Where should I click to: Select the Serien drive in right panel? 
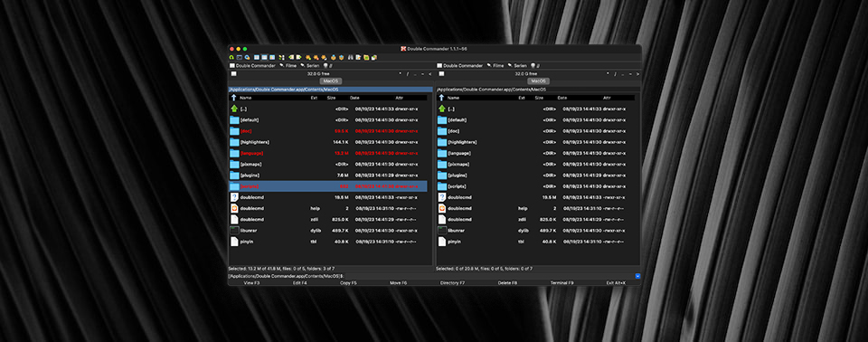[x=517, y=65]
